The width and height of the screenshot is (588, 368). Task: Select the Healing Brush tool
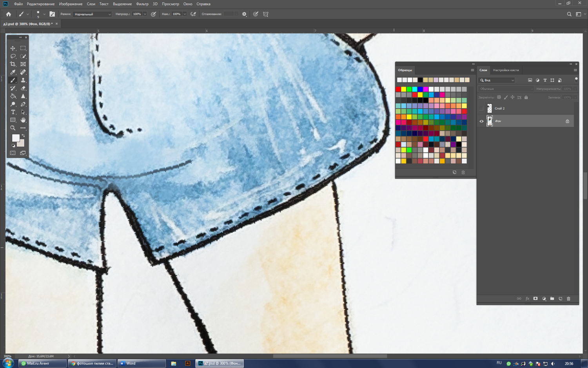click(23, 72)
